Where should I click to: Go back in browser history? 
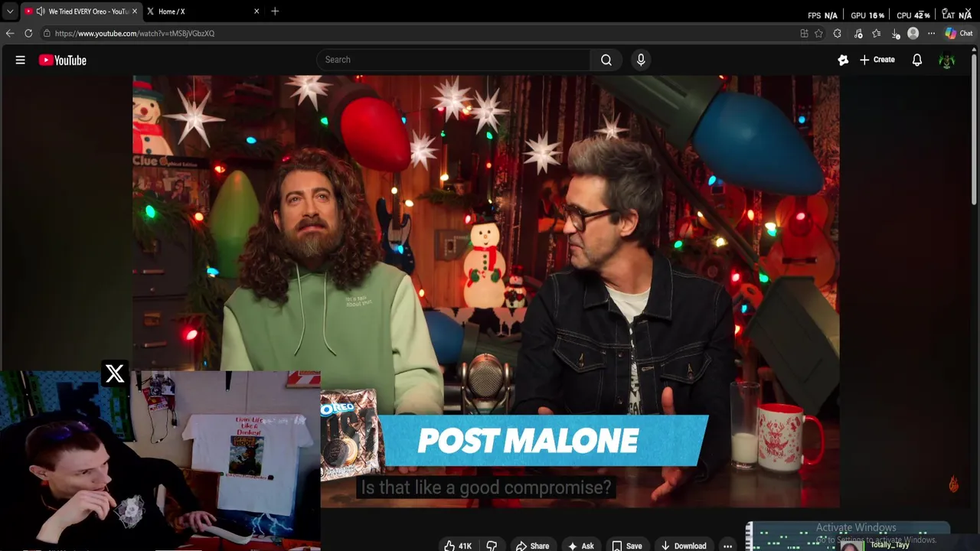[10, 33]
